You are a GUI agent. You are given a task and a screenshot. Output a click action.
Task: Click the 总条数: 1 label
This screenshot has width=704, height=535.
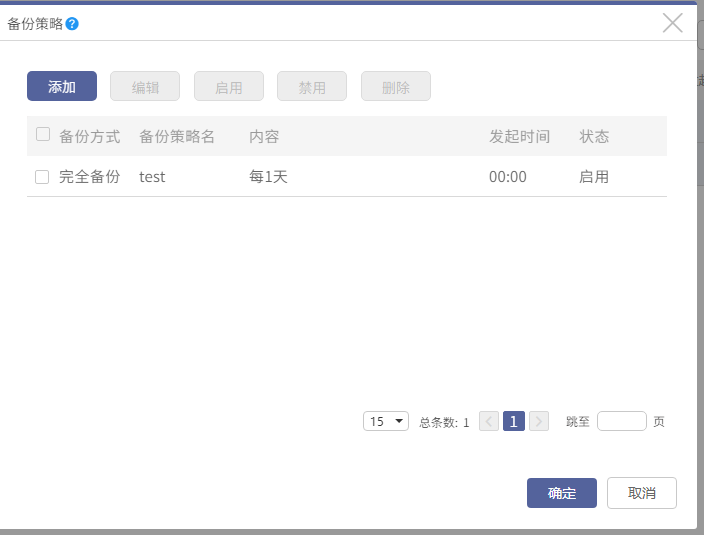[444, 422]
